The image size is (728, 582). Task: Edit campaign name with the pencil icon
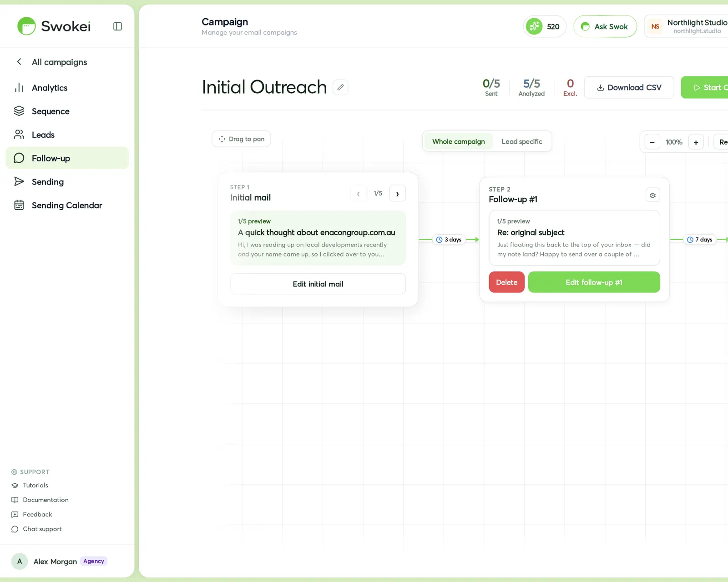tap(340, 87)
